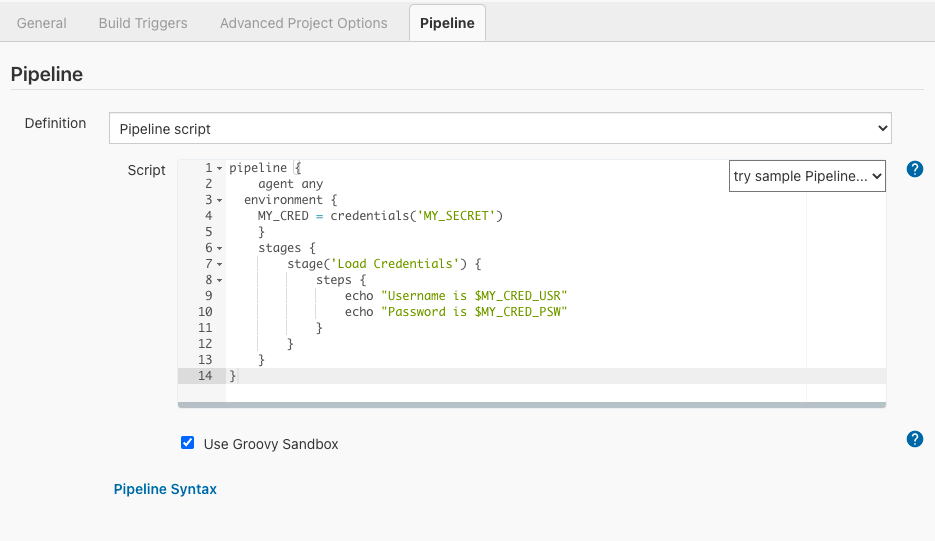Collapse the pipeline block at line 1
935x541 pixels.
(220, 168)
